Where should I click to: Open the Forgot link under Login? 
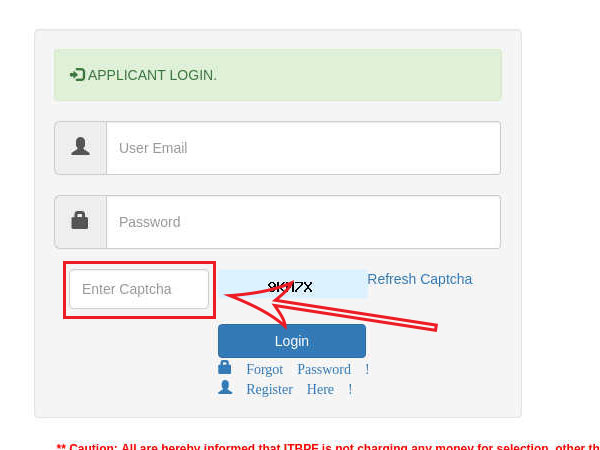click(x=265, y=370)
